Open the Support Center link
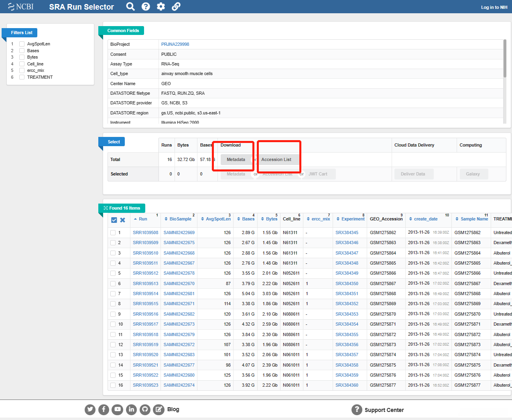 [x=384, y=410]
